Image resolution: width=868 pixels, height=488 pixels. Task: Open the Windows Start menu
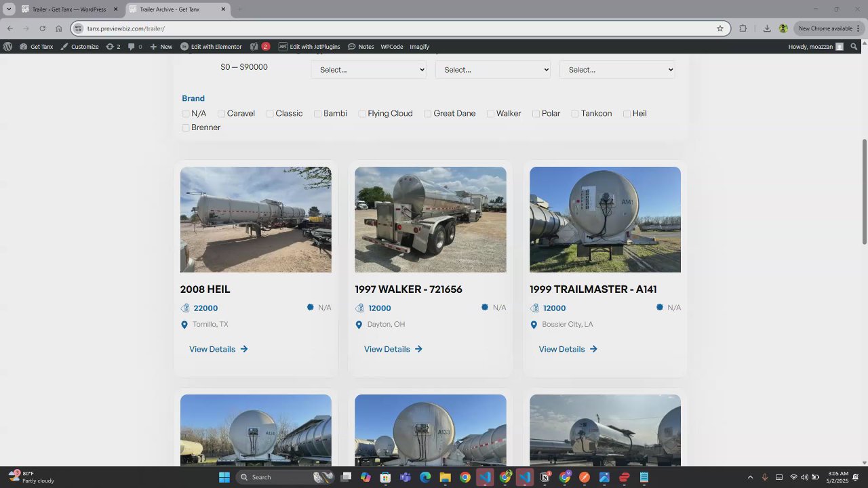[224, 477]
